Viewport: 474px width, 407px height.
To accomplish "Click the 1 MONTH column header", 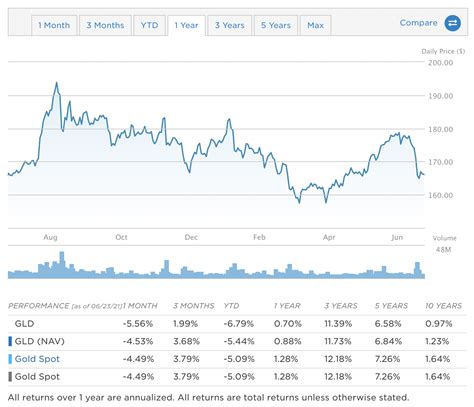I will pos(140,306).
